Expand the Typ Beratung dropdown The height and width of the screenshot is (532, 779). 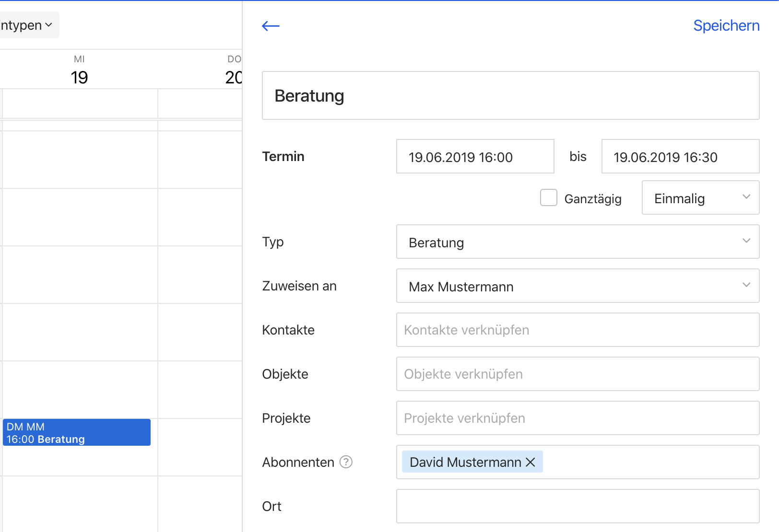point(578,242)
